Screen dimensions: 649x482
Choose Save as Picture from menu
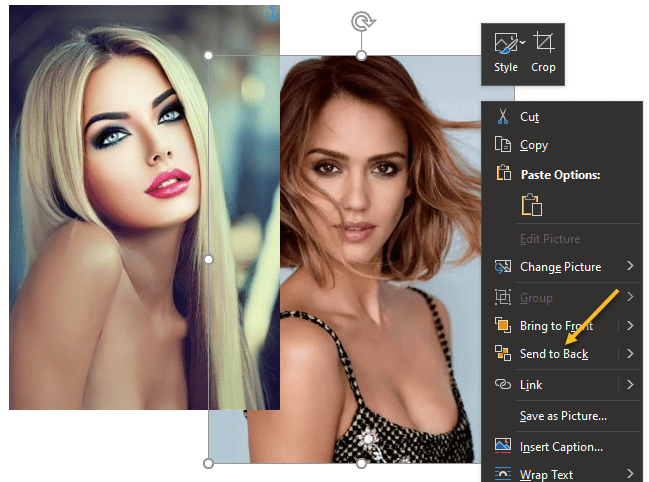[x=563, y=416]
